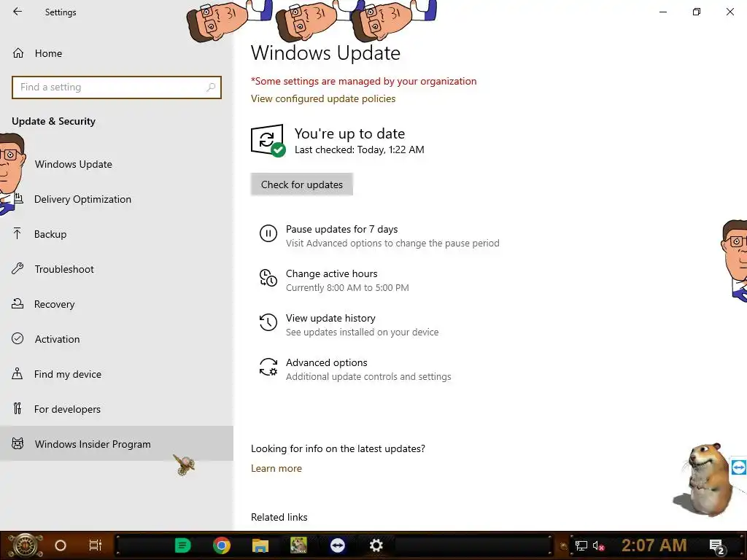Open File Explorer from taskbar
The image size is (747, 560).
point(260,545)
